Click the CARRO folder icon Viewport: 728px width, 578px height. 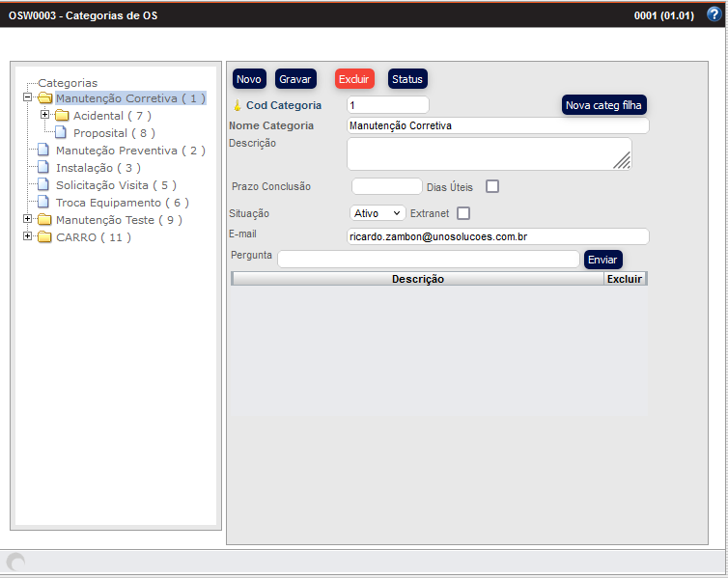(44, 237)
